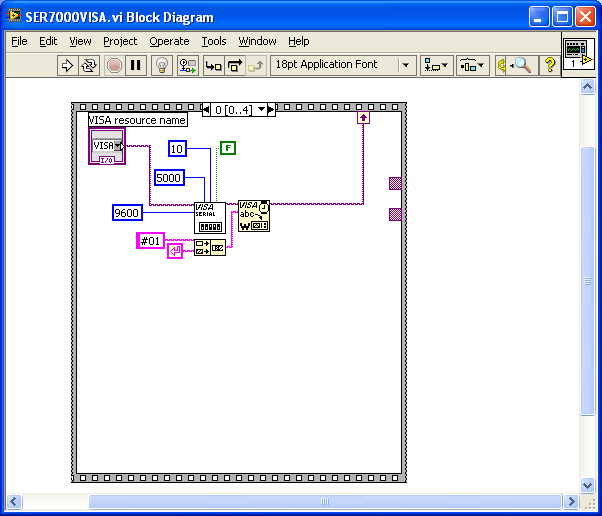The height and width of the screenshot is (516, 602).
Task: Click the sequence local terminal with arrow
Action: tap(363, 118)
